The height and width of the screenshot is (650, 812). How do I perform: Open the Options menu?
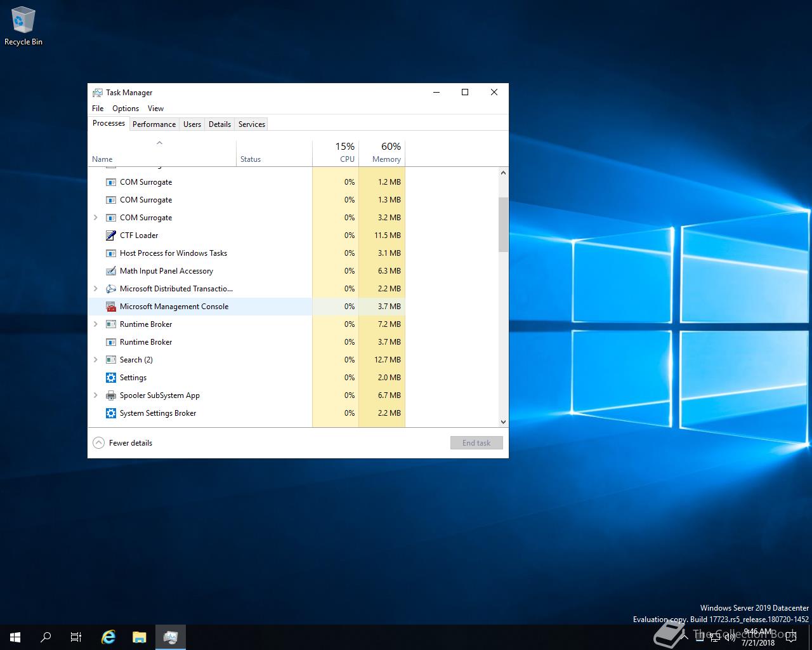click(126, 109)
